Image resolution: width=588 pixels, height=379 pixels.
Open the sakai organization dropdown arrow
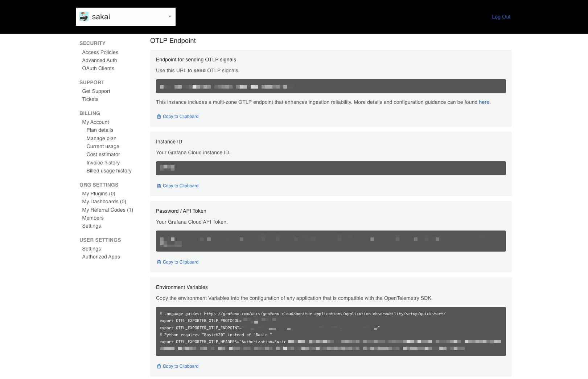point(169,17)
